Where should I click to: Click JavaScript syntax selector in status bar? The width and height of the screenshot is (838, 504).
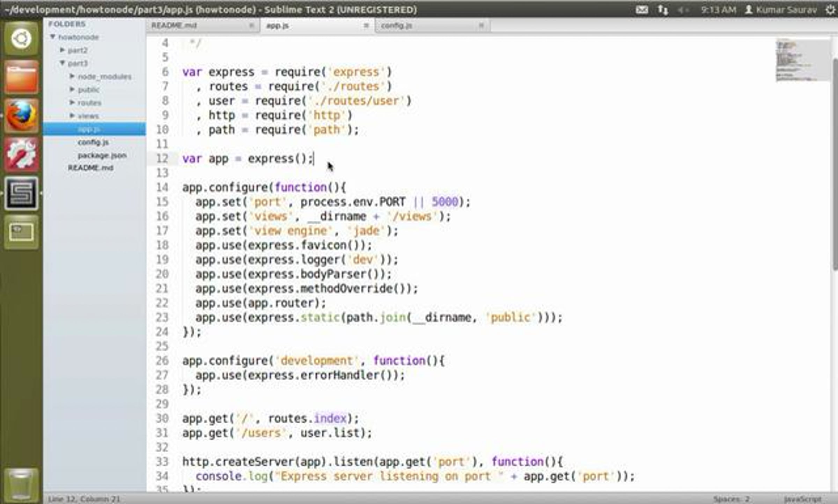pyautogui.click(x=802, y=499)
